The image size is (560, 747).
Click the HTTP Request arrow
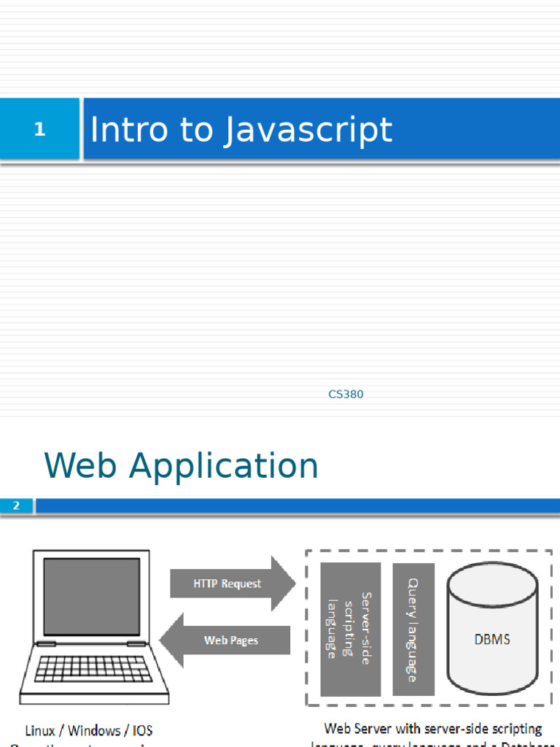233,584
